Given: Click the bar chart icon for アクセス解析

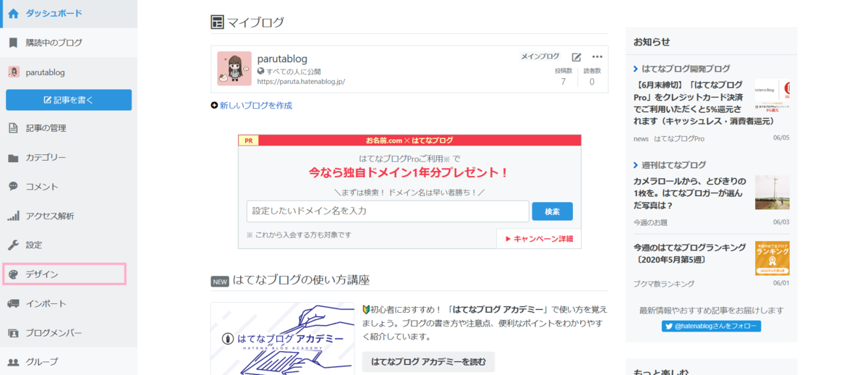Looking at the screenshot, I should pyautogui.click(x=13, y=216).
